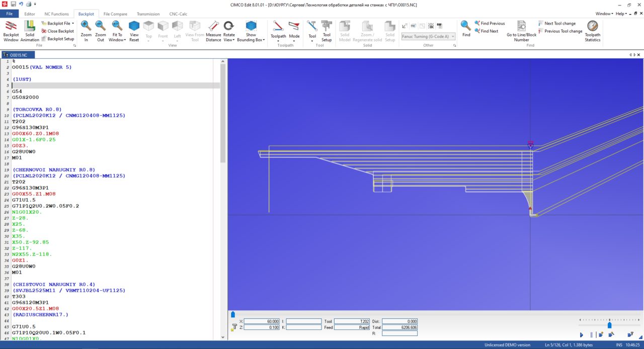Select the O0015.NC document tab
Screen dimensions: 644x349
tap(19, 54)
